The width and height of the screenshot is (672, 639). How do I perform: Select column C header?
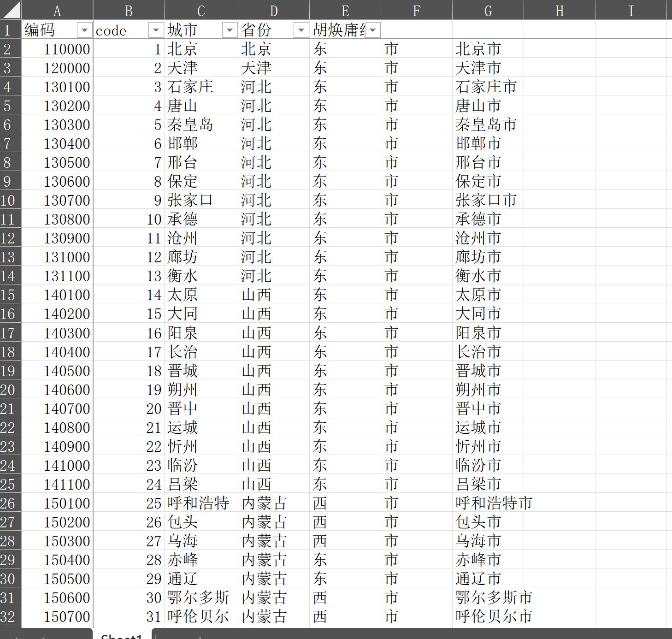201,10
